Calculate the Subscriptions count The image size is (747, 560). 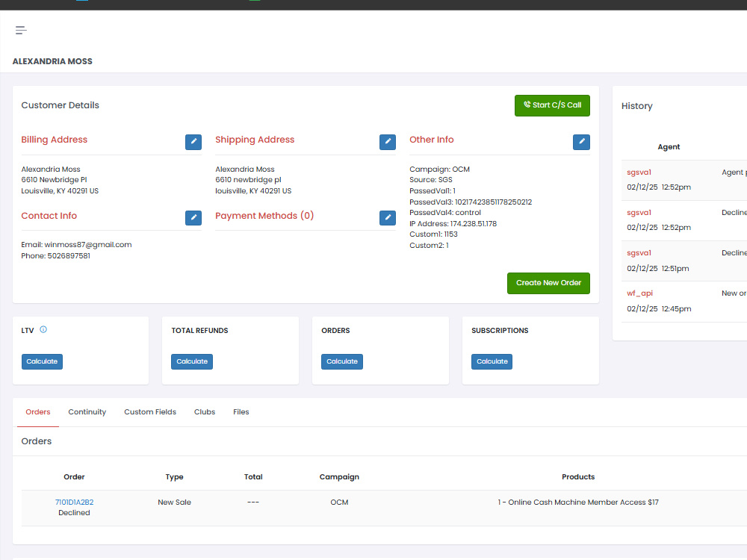pyautogui.click(x=492, y=361)
